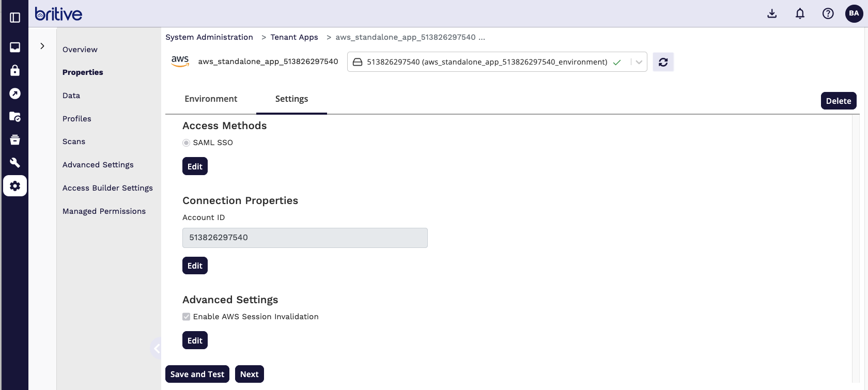Open the wrench tools icon in sidebar
This screenshot has width=868, height=390.
pos(15,163)
